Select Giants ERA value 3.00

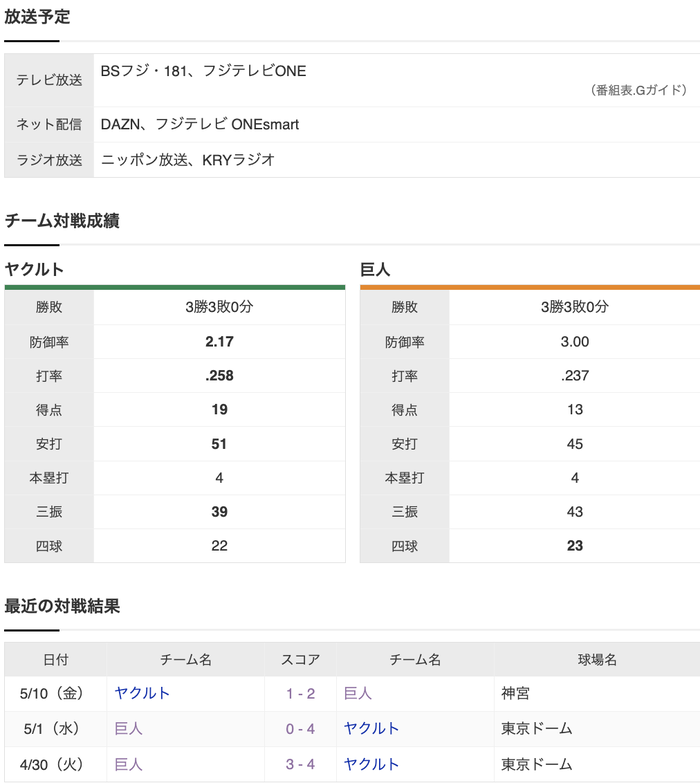575,342
